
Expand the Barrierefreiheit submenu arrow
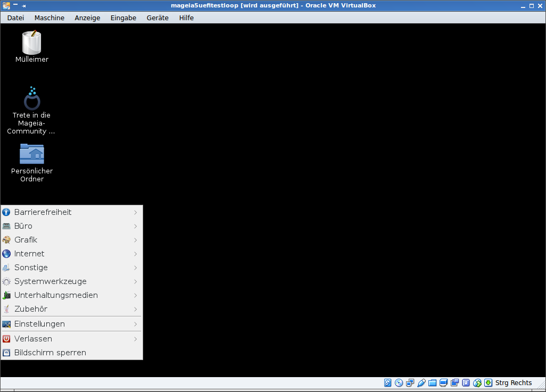pos(136,212)
